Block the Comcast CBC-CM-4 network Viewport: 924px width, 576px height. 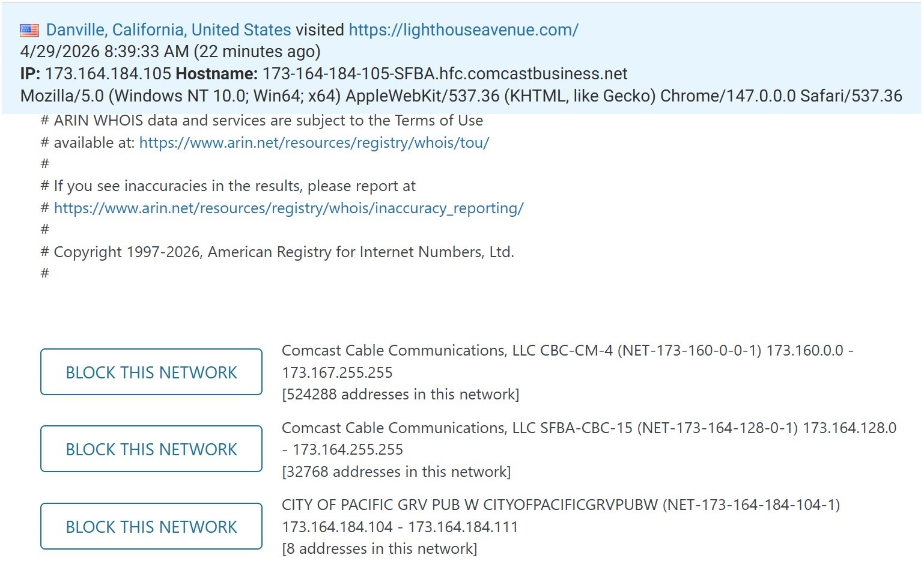[151, 372]
